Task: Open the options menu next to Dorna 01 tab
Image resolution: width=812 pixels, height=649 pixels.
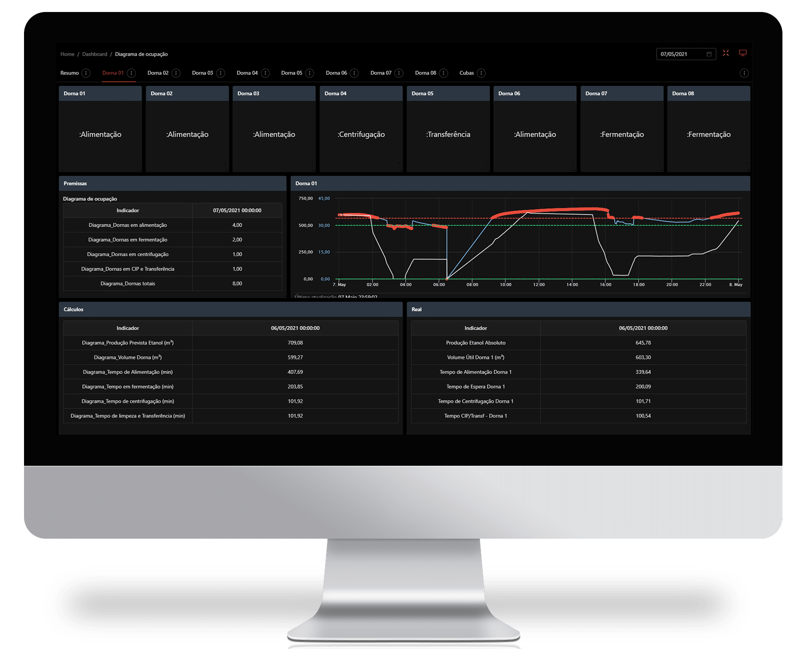Action: pos(131,73)
